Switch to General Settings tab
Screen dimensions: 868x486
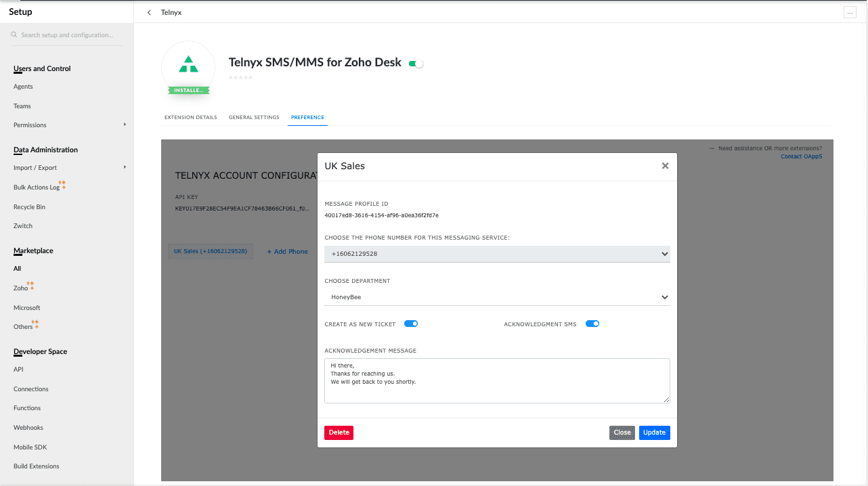click(x=254, y=117)
